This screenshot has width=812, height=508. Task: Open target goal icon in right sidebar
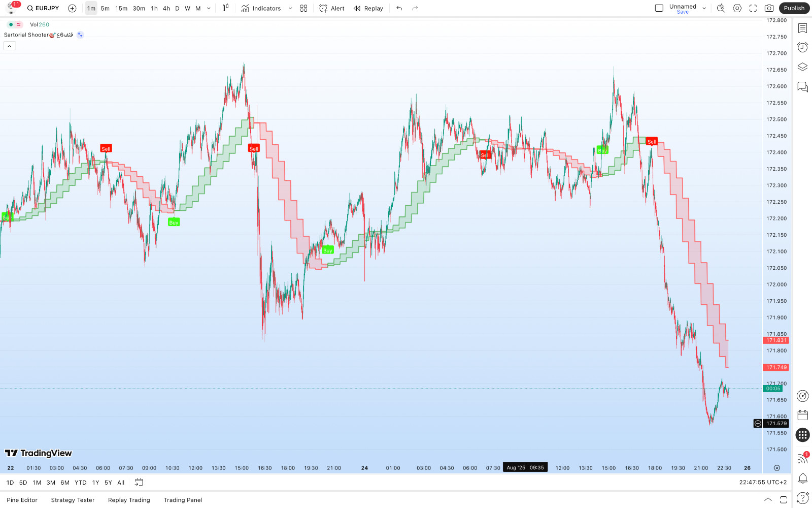coord(802,396)
